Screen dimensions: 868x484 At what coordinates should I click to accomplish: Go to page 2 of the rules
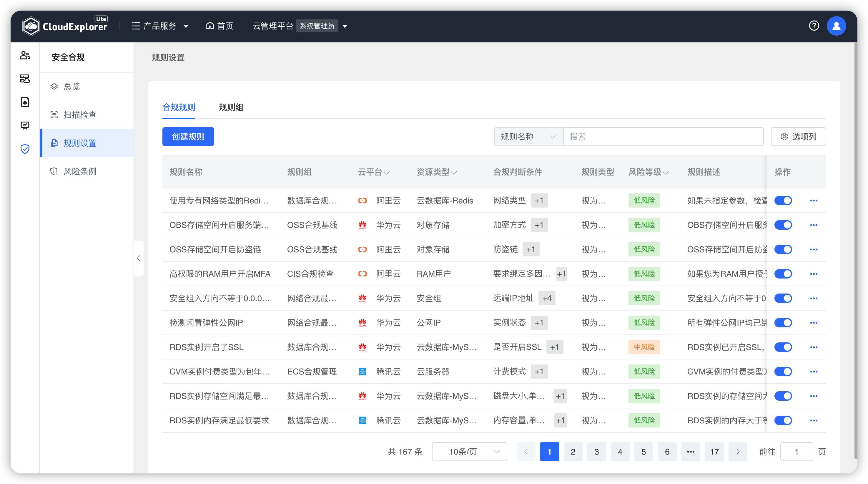click(573, 452)
